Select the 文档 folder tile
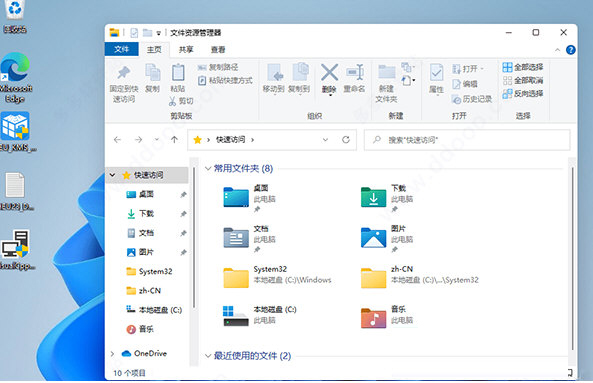This screenshot has height=383, width=593. (250, 238)
